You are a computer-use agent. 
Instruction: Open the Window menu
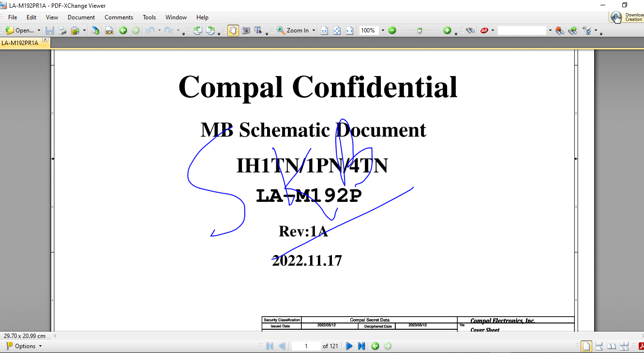pos(176,17)
